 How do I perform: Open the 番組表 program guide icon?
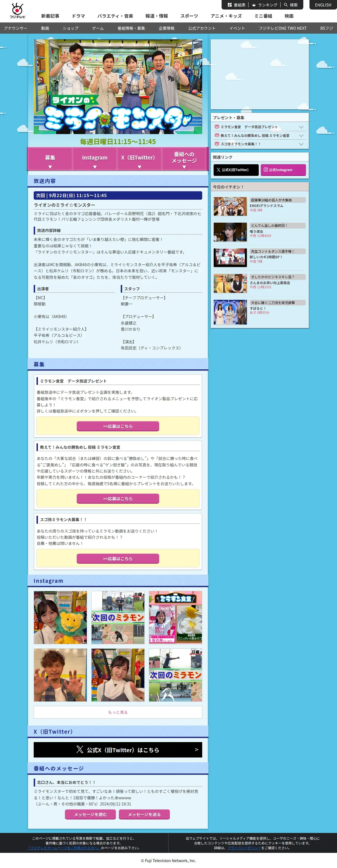[230, 5]
